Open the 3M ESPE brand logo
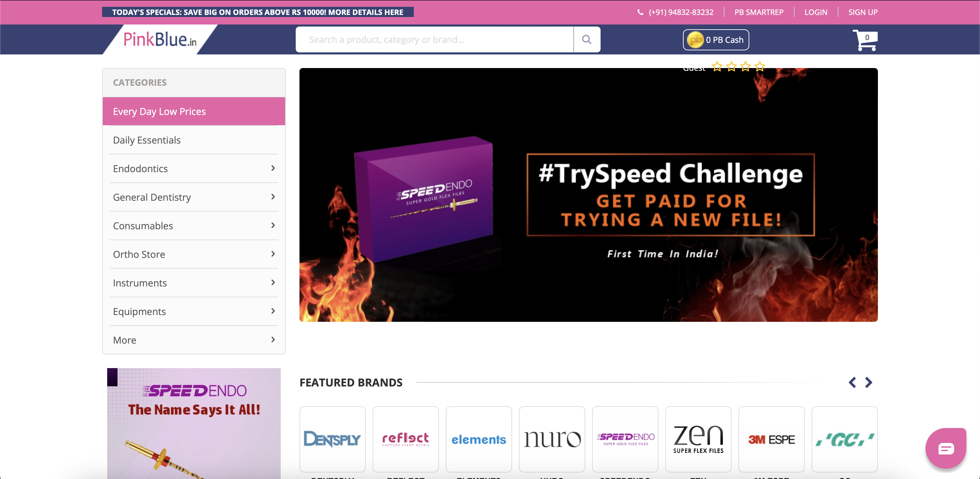 pyautogui.click(x=771, y=439)
